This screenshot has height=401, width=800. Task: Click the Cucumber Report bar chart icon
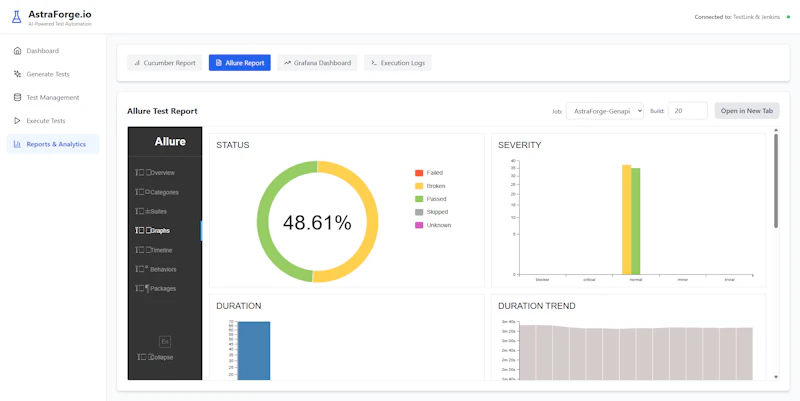point(137,63)
